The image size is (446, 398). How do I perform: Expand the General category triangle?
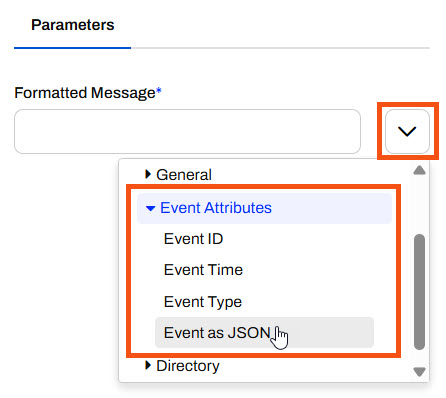(x=148, y=174)
